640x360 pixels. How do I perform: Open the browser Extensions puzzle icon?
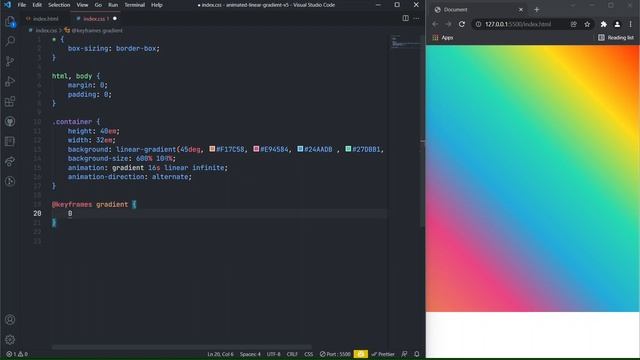[x=604, y=24]
